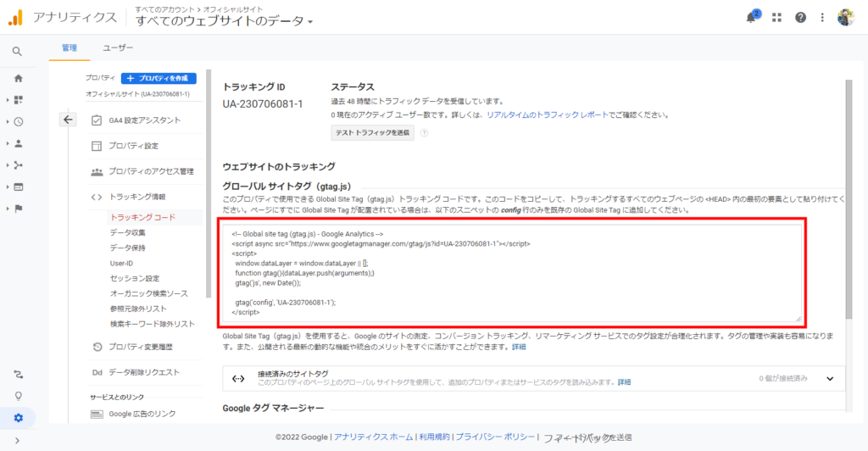Open the search icon in left sidebar
868x451 pixels.
(x=17, y=52)
